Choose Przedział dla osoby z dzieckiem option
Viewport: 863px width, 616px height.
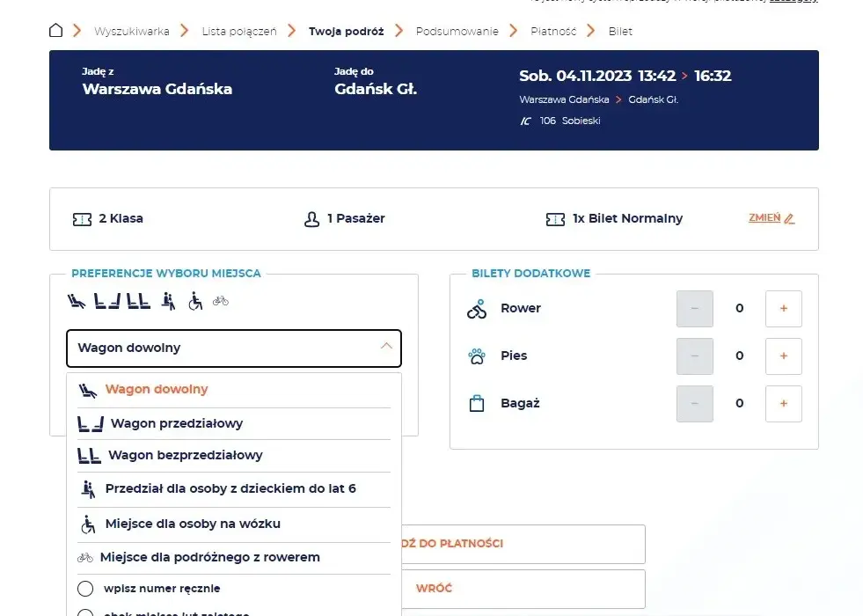click(234, 488)
